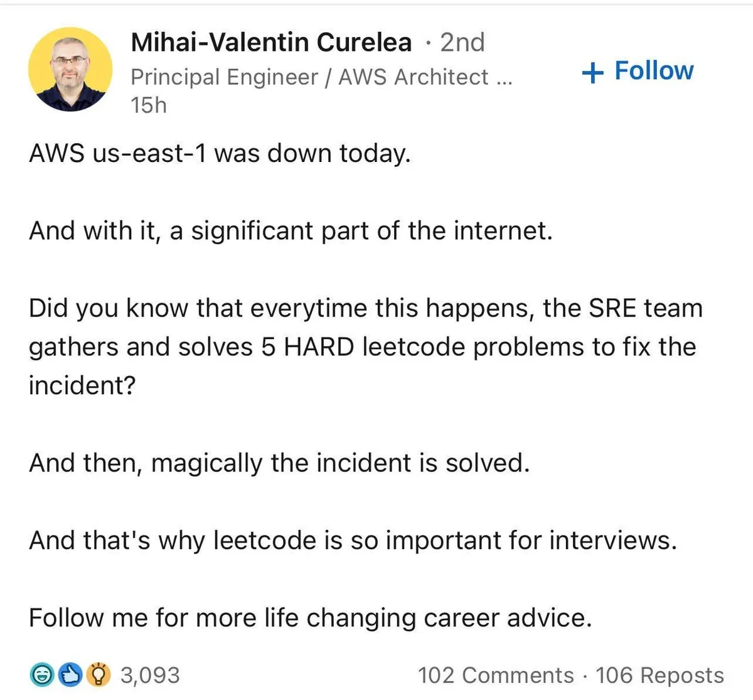Click the laughing funny reaction icon
The width and height of the screenshot is (753, 700).
click(42, 675)
